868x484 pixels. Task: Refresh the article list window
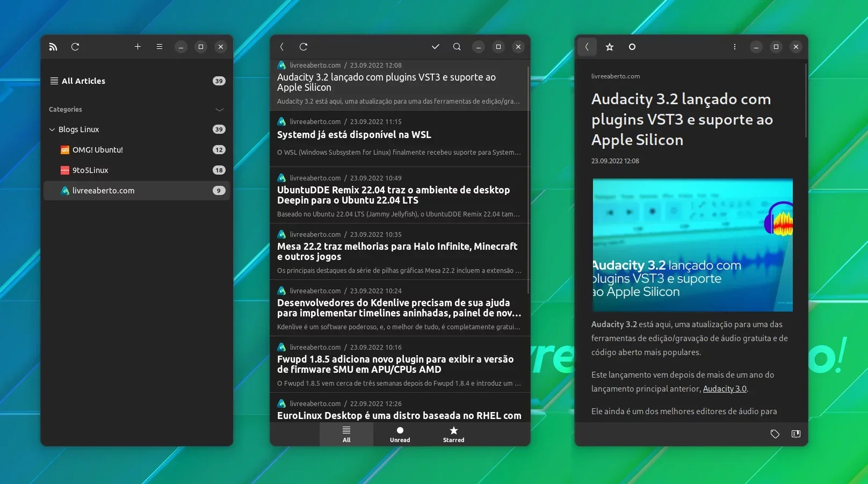303,47
